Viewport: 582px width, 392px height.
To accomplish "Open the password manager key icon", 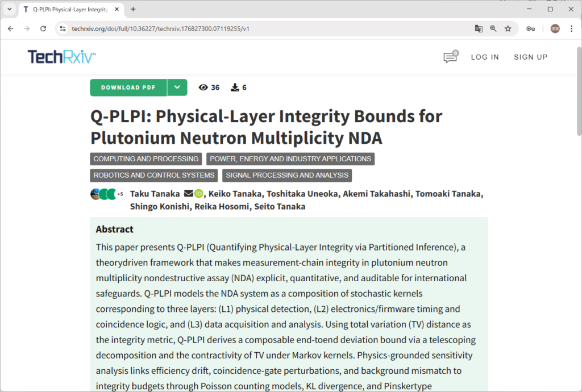I will click(530, 28).
